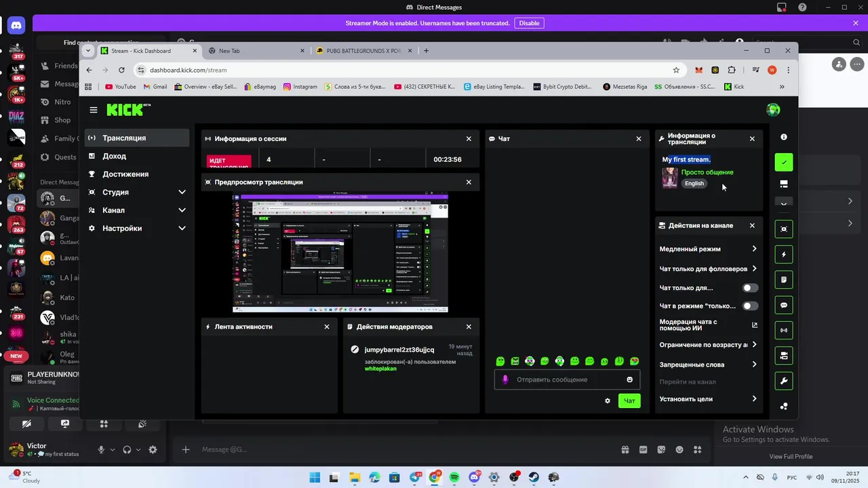Screen dimensions: 868x488
Task: Bookmark this page with star icon
Action: (x=676, y=70)
